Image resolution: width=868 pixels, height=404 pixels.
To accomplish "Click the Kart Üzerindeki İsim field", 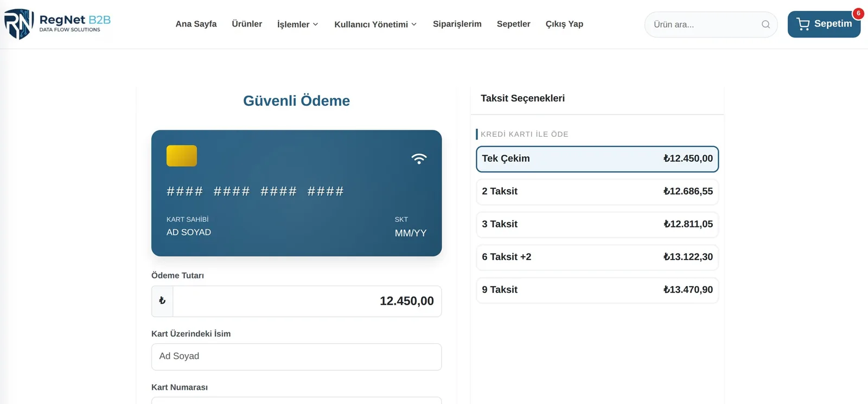I will coord(296,357).
